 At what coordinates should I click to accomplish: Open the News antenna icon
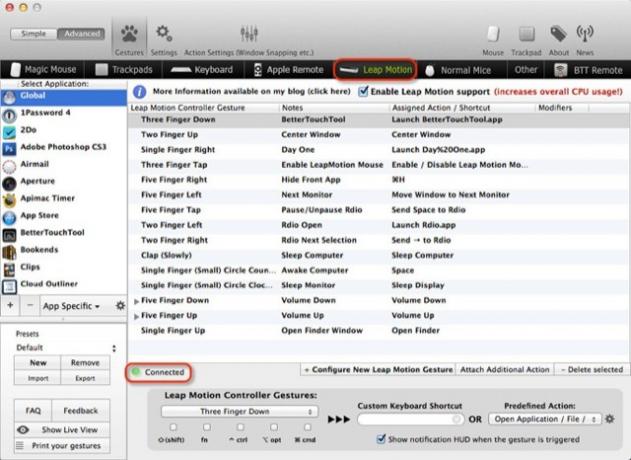click(585, 34)
